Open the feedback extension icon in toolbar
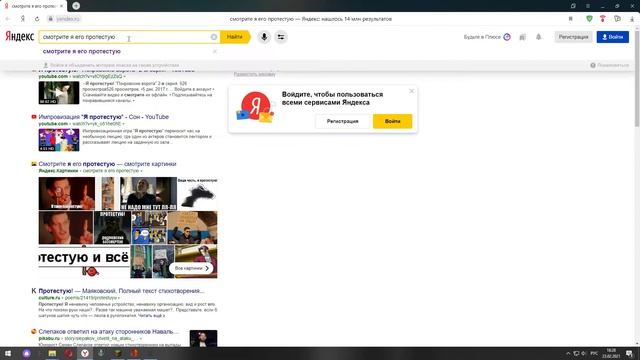This screenshot has width=640, height=360. (617, 19)
